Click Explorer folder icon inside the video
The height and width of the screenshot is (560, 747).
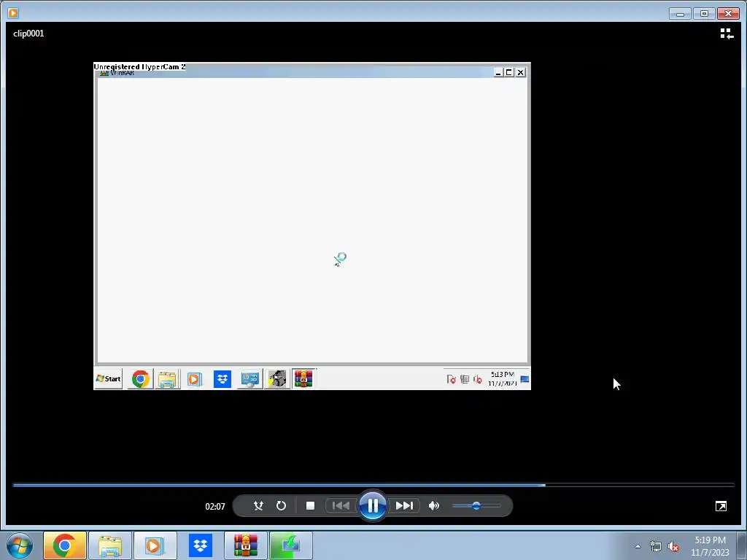point(167,379)
